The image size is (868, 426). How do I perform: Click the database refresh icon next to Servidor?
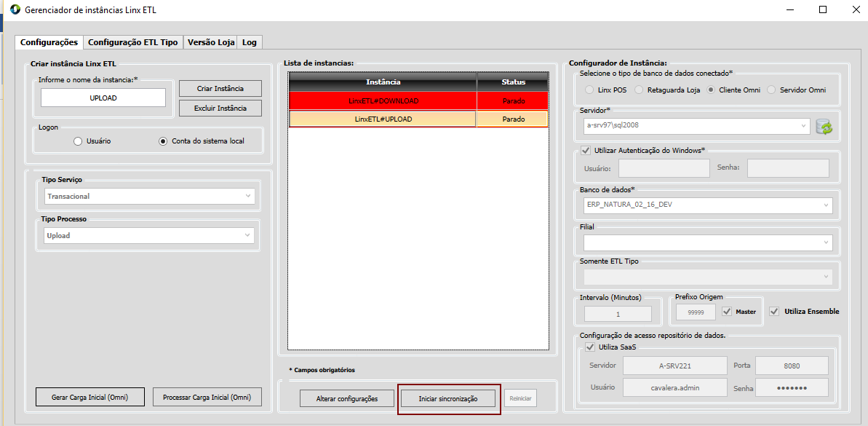(x=824, y=126)
